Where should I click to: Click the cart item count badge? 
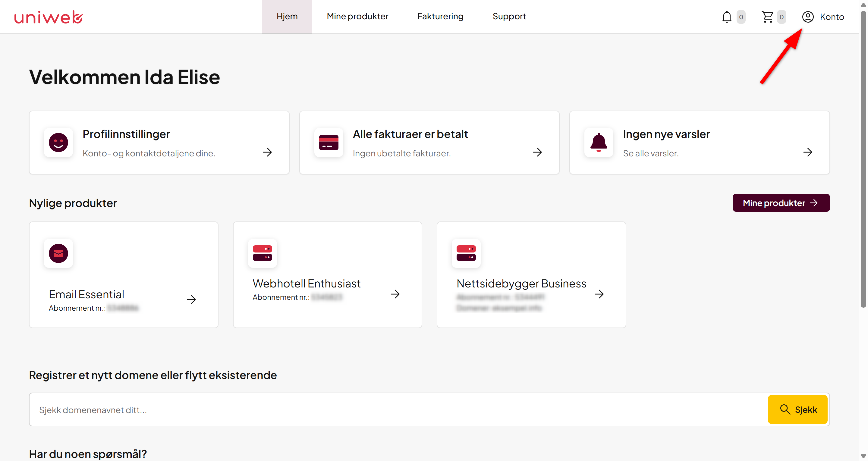782,17
